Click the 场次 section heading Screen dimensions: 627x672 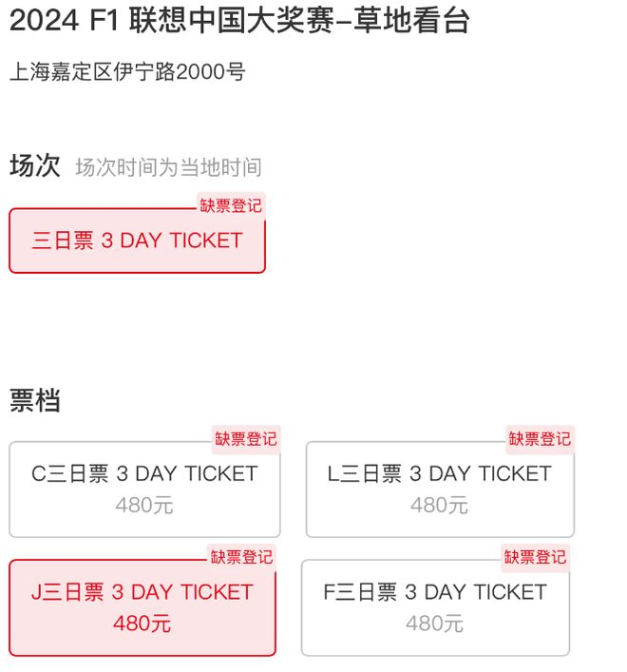pyautogui.click(x=35, y=166)
